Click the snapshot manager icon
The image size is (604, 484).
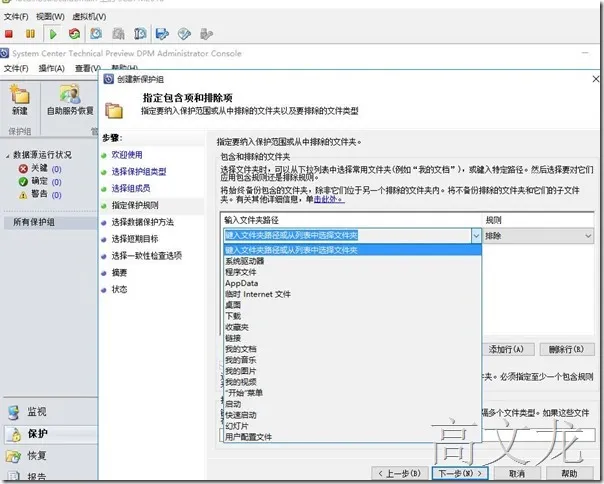(140, 34)
